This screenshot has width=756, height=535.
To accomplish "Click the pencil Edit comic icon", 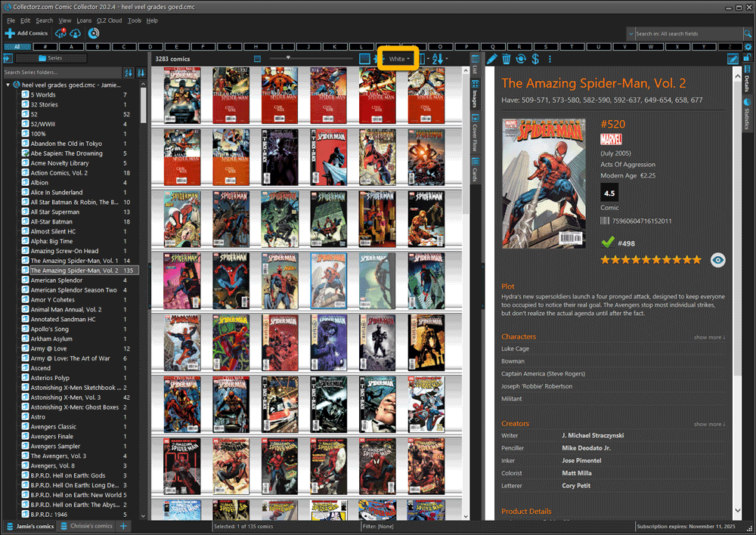I will (491, 59).
